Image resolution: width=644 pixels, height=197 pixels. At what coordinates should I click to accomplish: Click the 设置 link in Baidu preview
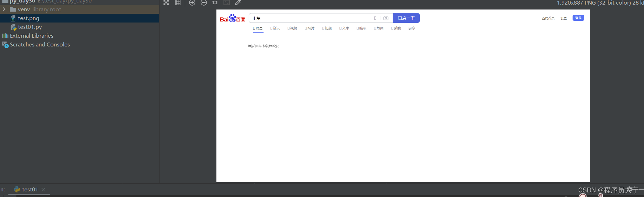click(x=564, y=18)
